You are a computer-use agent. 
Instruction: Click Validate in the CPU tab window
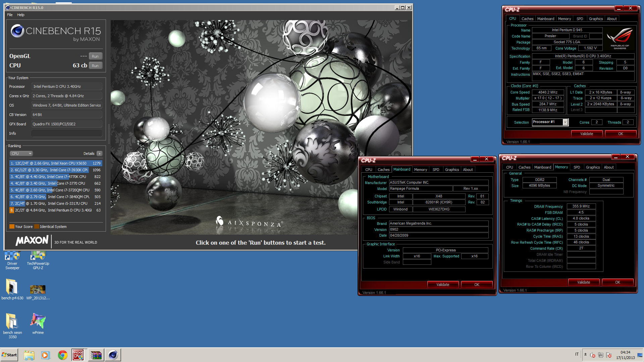(587, 134)
